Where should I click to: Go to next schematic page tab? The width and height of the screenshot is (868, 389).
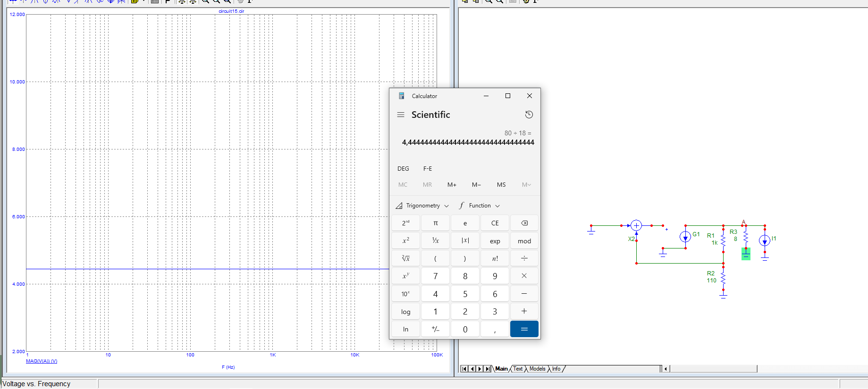pyautogui.click(x=480, y=369)
